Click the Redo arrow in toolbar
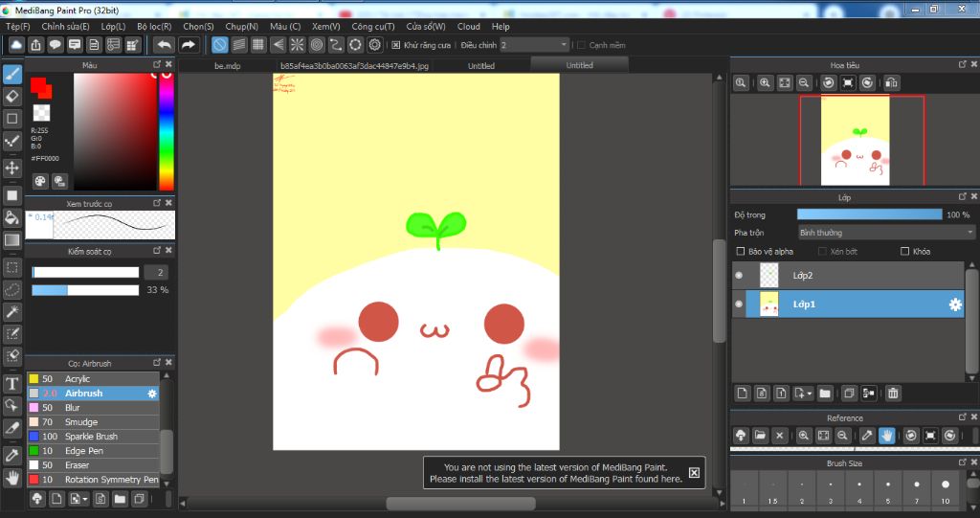 tap(188, 44)
